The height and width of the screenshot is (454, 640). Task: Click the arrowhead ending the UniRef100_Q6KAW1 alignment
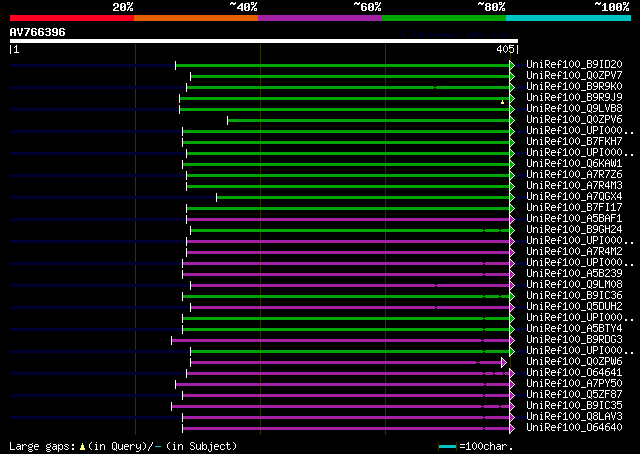[512, 165]
